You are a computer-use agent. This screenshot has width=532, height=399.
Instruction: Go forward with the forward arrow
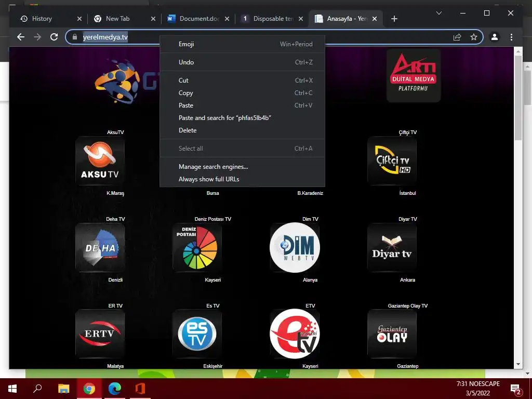click(37, 37)
